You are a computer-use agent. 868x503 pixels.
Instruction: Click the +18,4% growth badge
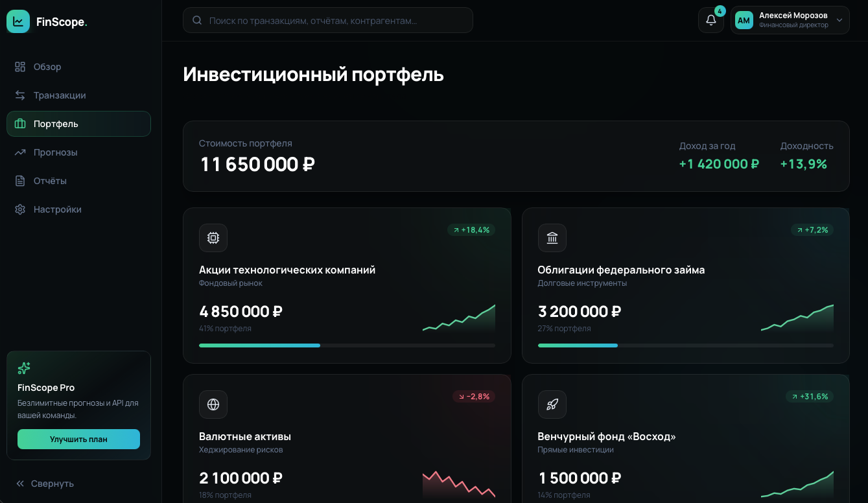471,230
